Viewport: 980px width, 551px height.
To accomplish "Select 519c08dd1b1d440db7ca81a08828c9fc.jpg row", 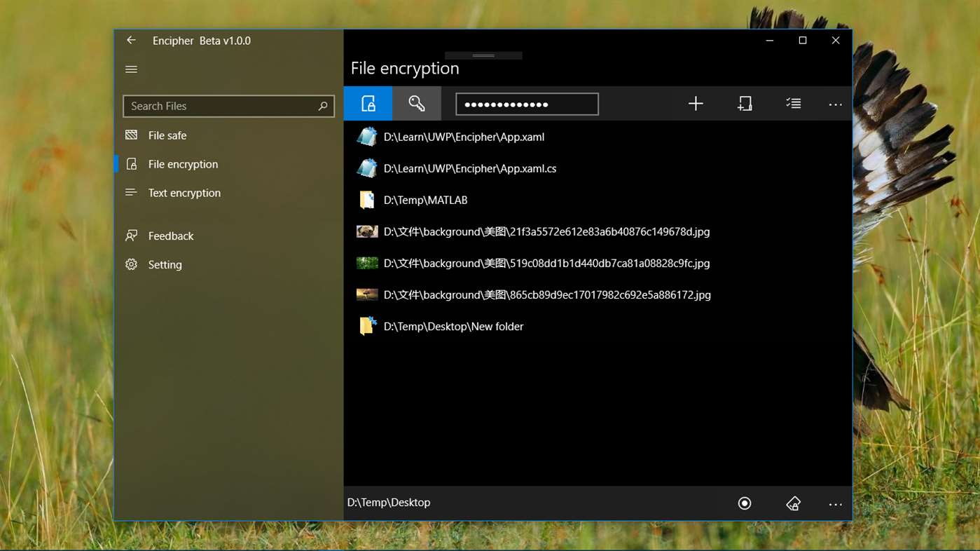I will coord(598,263).
